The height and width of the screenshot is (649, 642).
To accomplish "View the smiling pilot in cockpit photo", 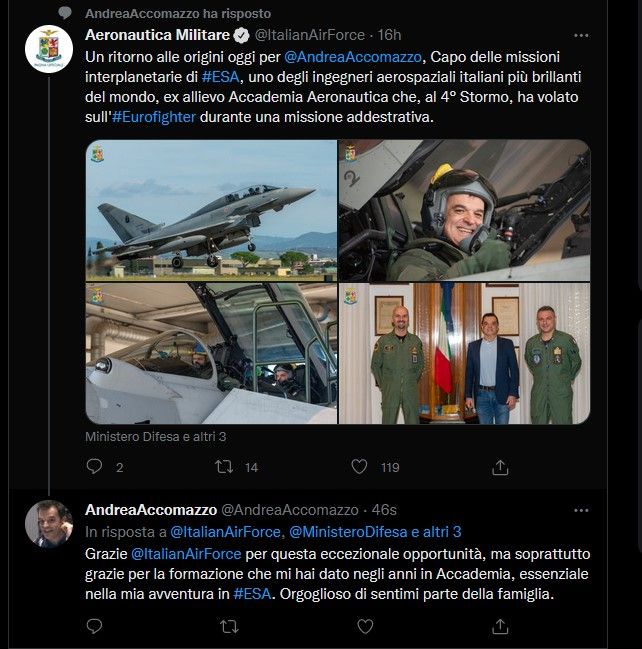I will click(x=464, y=209).
